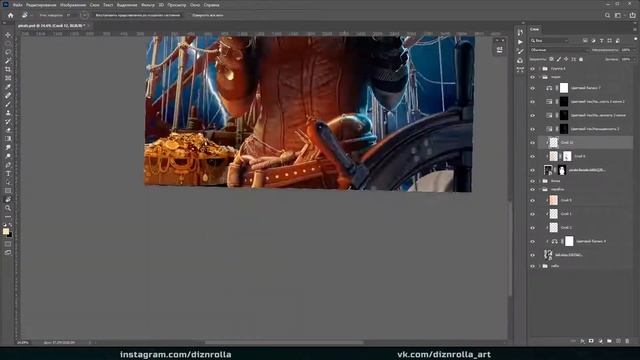The width and height of the screenshot is (640, 360).
Task: Collapse the group below Группа 4
Action: (x=540, y=77)
